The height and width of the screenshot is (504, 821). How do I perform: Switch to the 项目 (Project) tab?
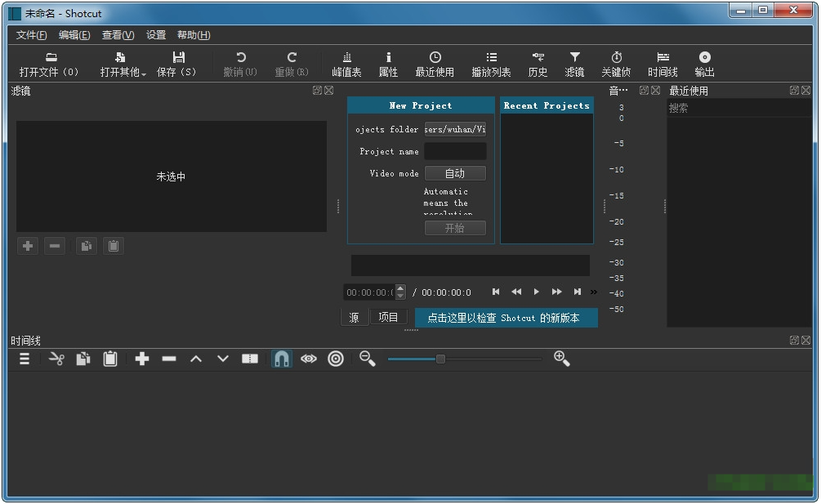tap(388, 317)
